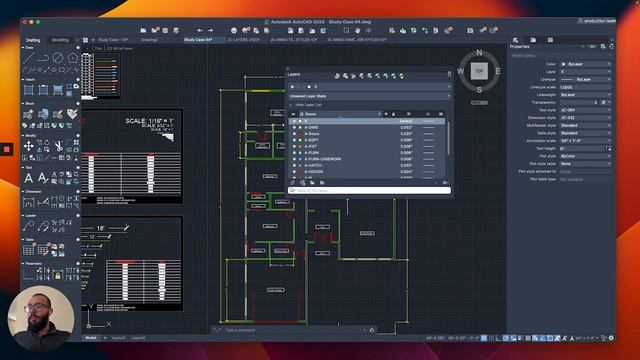The image size is (640, 360).
Task: Select the Line draw tool
Action: point(28,58)
